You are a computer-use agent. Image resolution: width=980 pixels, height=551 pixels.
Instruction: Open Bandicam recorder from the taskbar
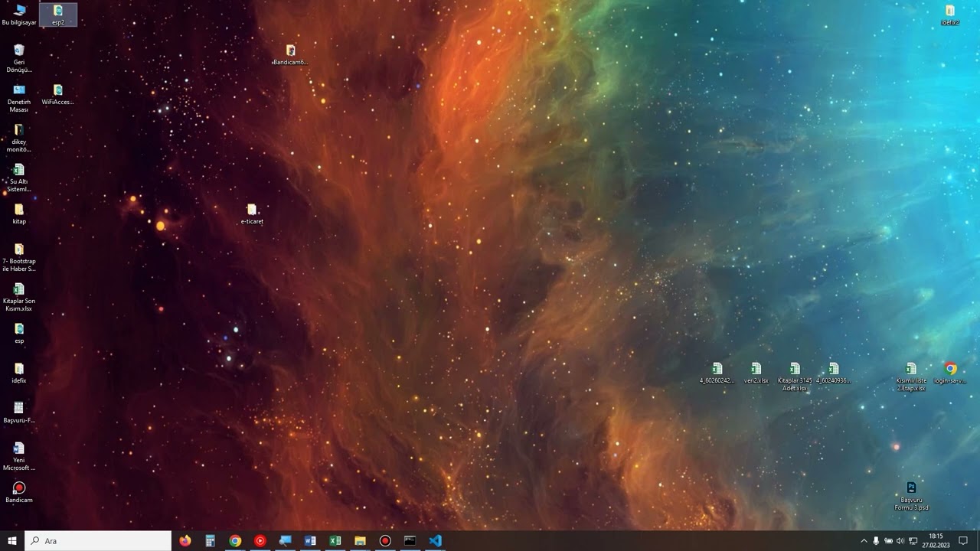[385, 541]
